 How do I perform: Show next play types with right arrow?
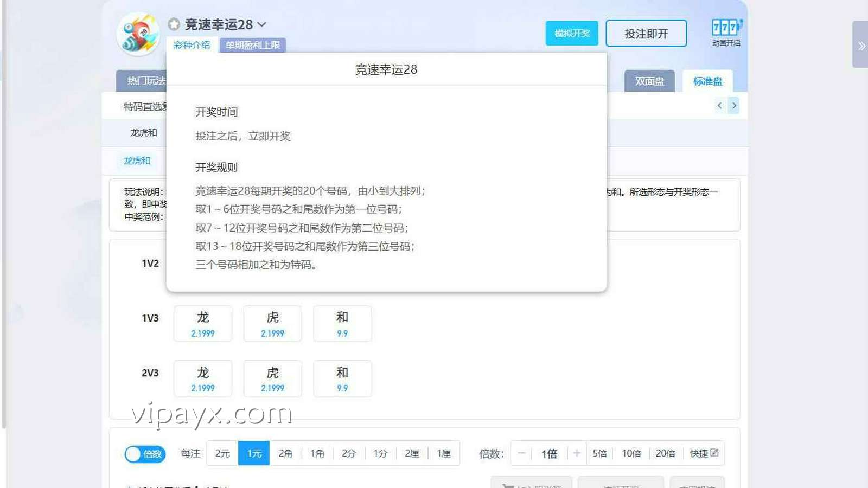click(x=734, y=106)
